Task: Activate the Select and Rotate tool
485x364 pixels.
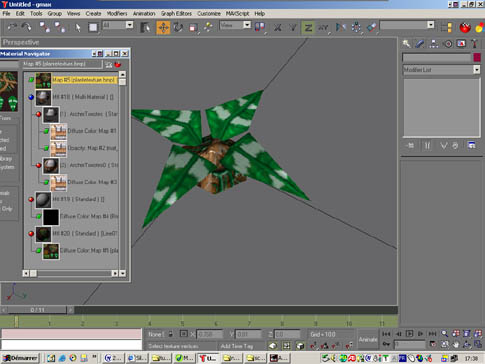Action: pyautogui.click(x=178, y=27)
